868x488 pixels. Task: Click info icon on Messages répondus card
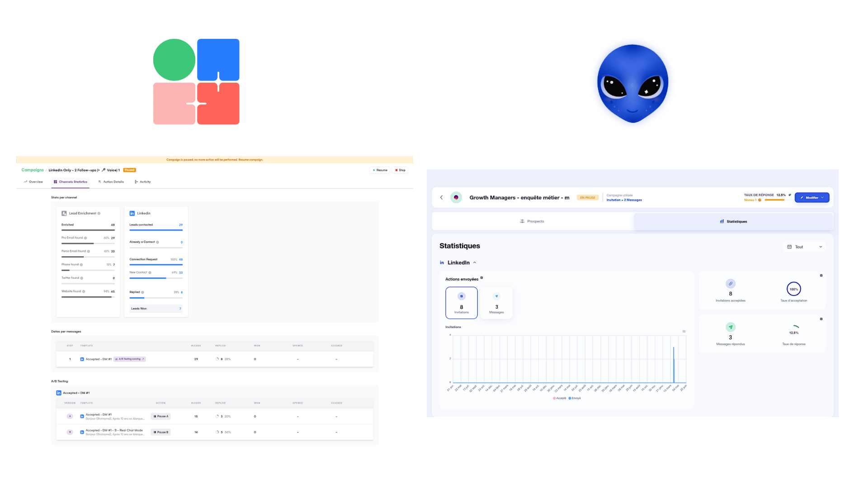point(821,319)
